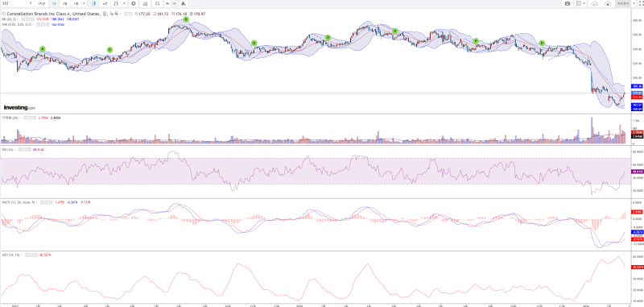Image resolution: width=644 pixels, height=307 pixels.
Task: Click the 40.5274 value in ADX legend
Action: tap(45, 255)
